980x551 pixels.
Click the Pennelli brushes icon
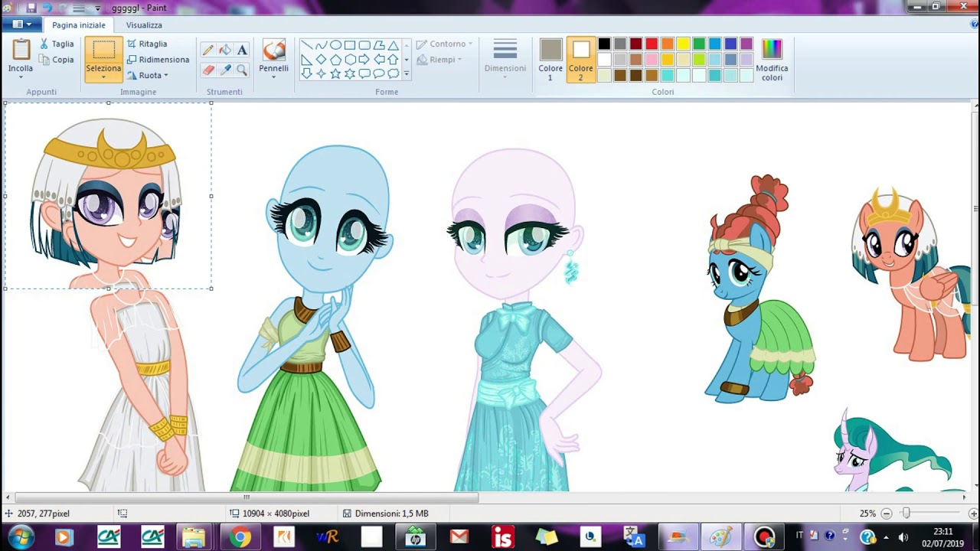tap(273, 51)
